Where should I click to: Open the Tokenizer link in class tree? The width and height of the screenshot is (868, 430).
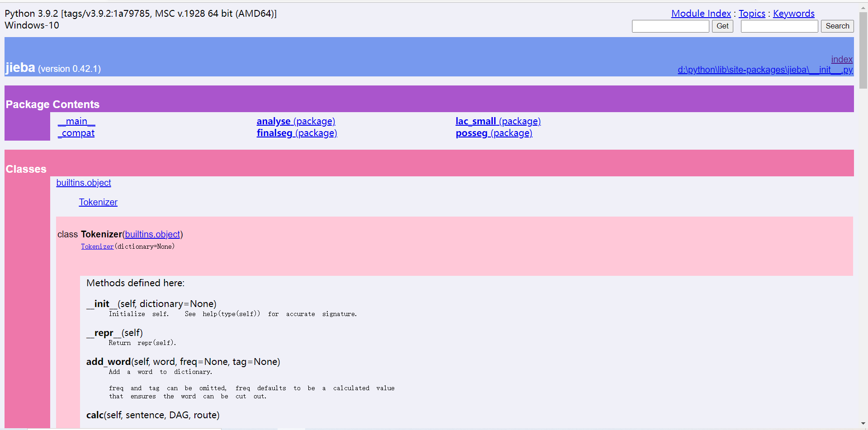[x=98, y=202]
